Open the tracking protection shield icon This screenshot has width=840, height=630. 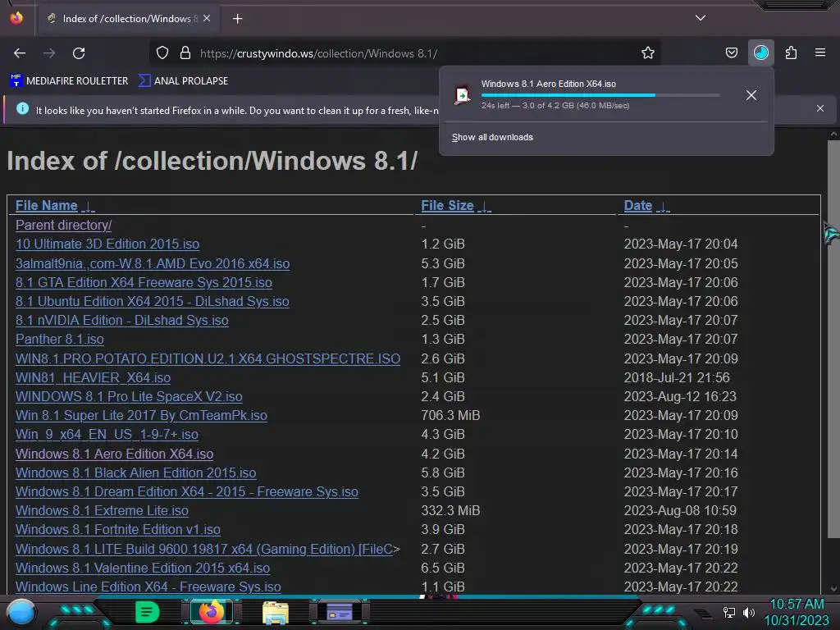(162, 52)
